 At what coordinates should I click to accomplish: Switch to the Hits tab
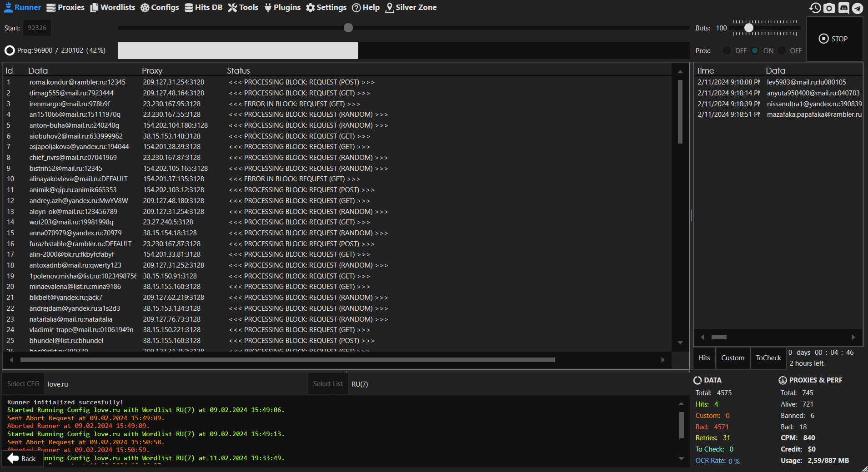coord(704,358)
